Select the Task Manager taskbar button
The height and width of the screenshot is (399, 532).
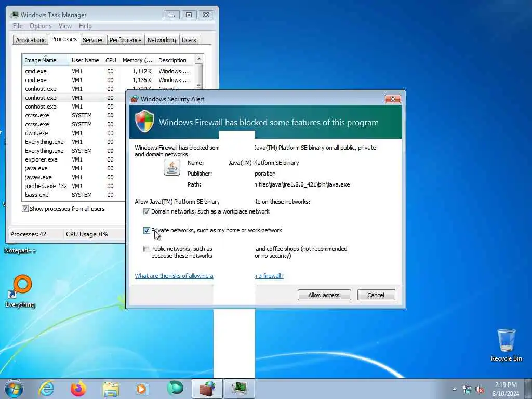click(239, 389)
